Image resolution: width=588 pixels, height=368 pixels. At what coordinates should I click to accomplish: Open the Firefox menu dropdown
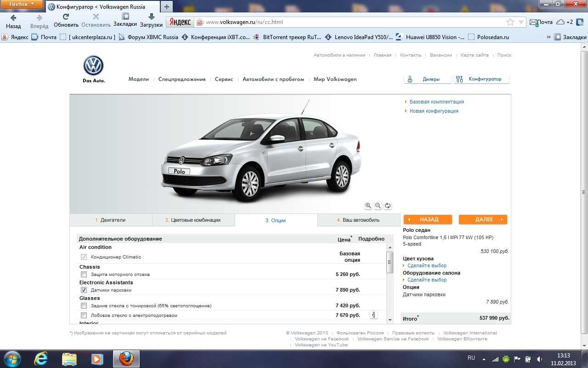[22, 4]
